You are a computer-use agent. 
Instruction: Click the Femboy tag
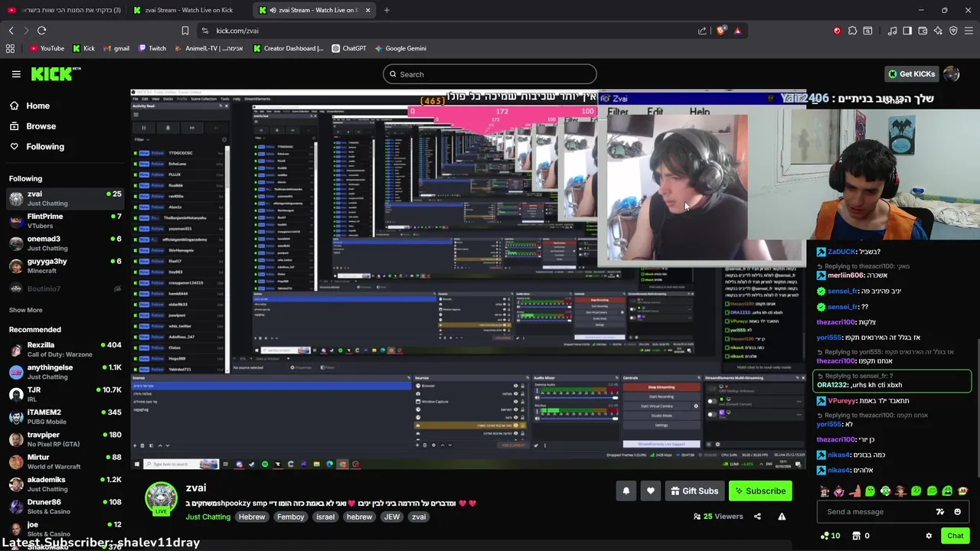[290, 517]
